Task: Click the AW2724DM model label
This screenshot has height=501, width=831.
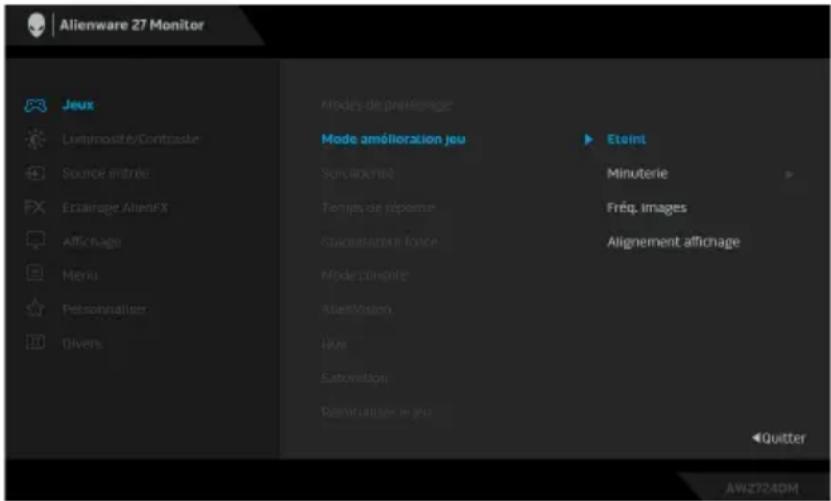Action: [x=762, y=488]
